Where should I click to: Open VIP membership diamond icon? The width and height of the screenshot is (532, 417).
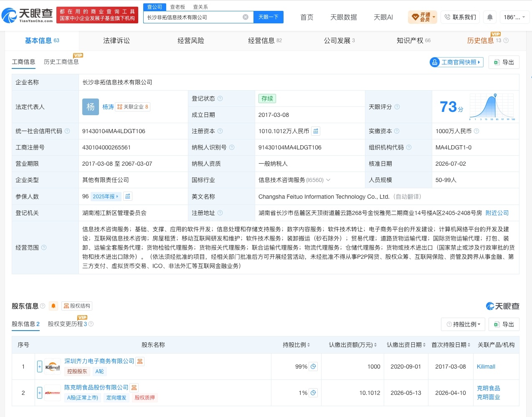coord(415,17)
